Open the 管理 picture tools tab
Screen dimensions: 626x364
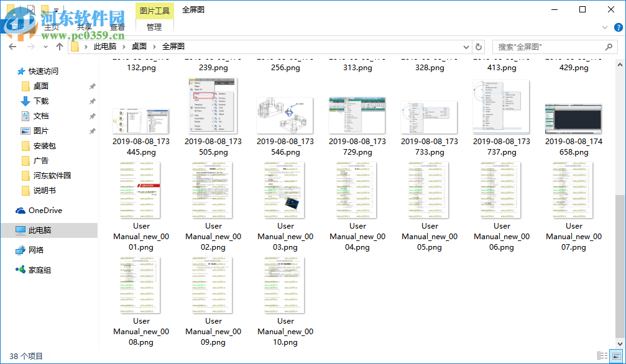click(x=153, y=27)
